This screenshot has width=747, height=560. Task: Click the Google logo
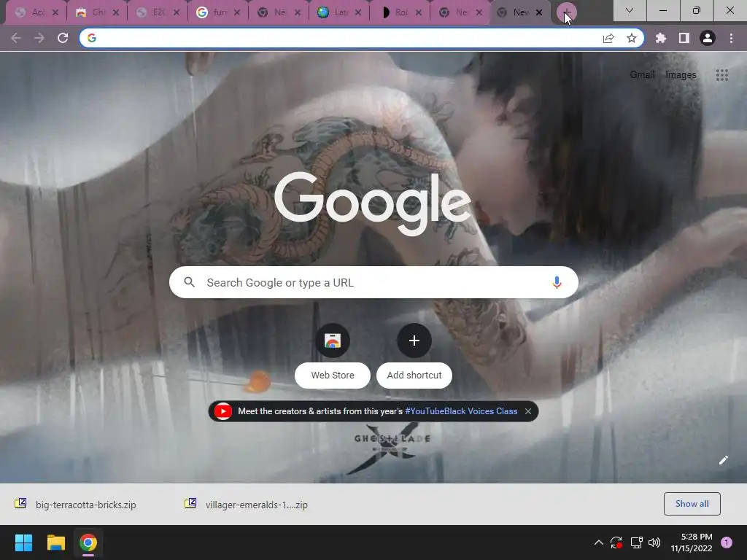(x=373, y=203)
